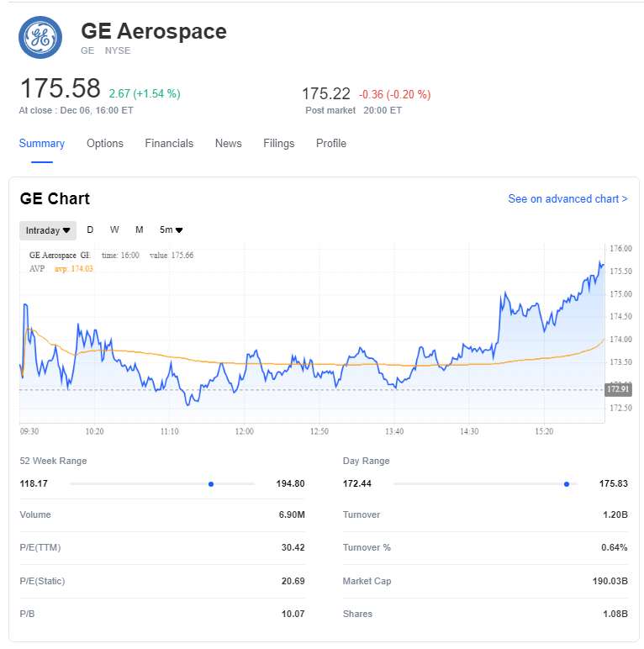
Task: View the Profile tab
Action: 331,144
